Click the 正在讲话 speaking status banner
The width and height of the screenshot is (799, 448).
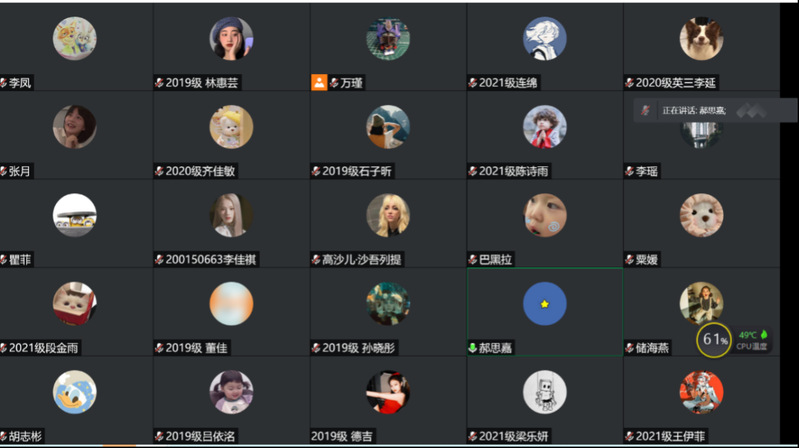[x=714, y=110]
